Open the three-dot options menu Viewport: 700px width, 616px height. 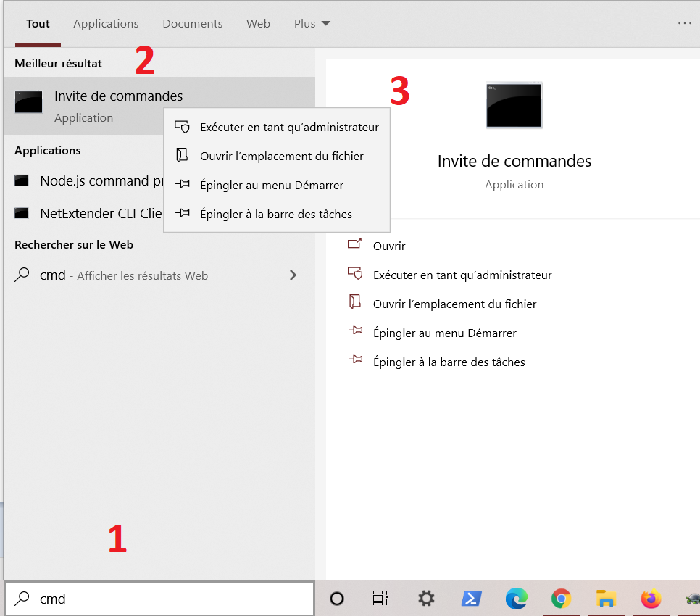[x=684, y=23]
